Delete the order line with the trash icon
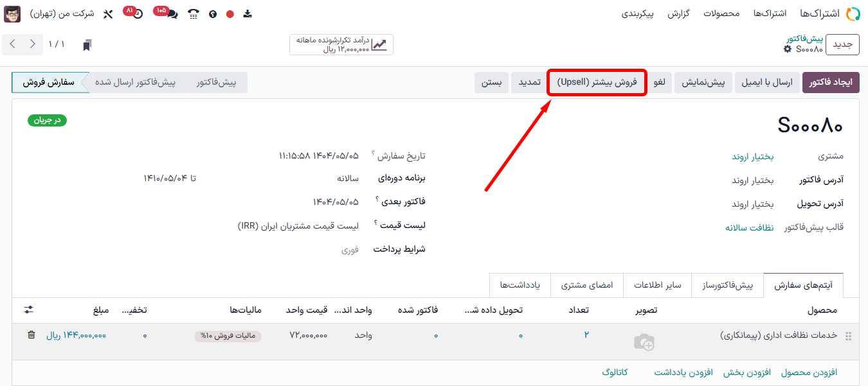The height and width of the screenshot is (386, 868). click(31, 335)
